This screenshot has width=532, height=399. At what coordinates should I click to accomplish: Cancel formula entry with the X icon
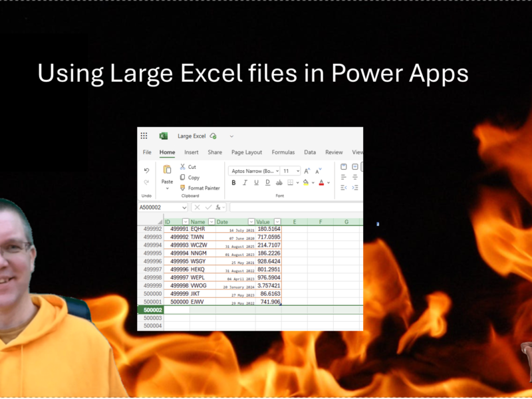[197, 207]
